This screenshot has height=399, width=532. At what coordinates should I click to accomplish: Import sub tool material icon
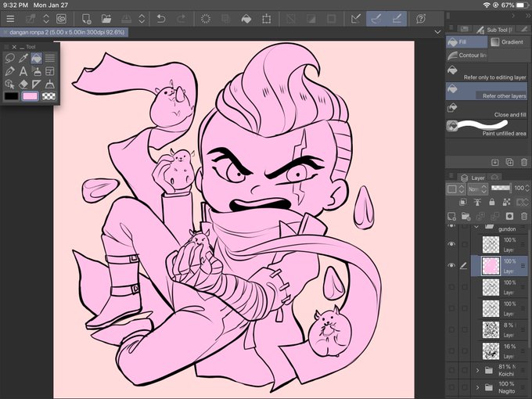495,162
